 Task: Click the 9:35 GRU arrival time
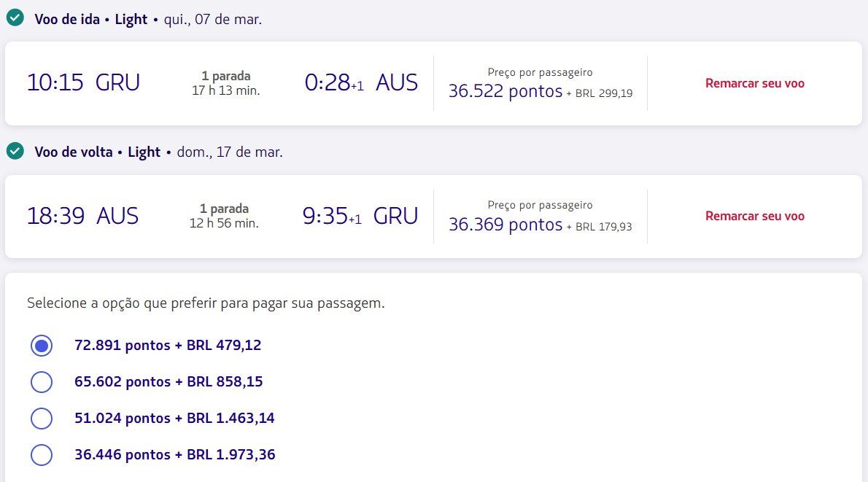[x=360, y=216]
